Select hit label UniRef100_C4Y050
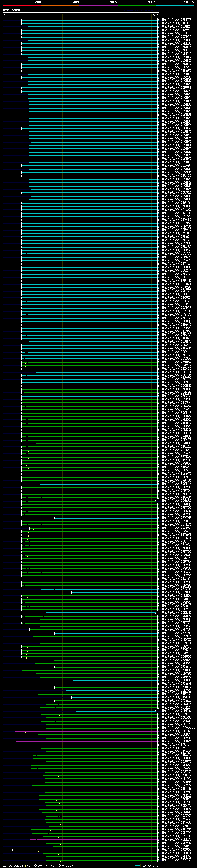This screenshot has height=868, width=197. click(x=177, y=751)
